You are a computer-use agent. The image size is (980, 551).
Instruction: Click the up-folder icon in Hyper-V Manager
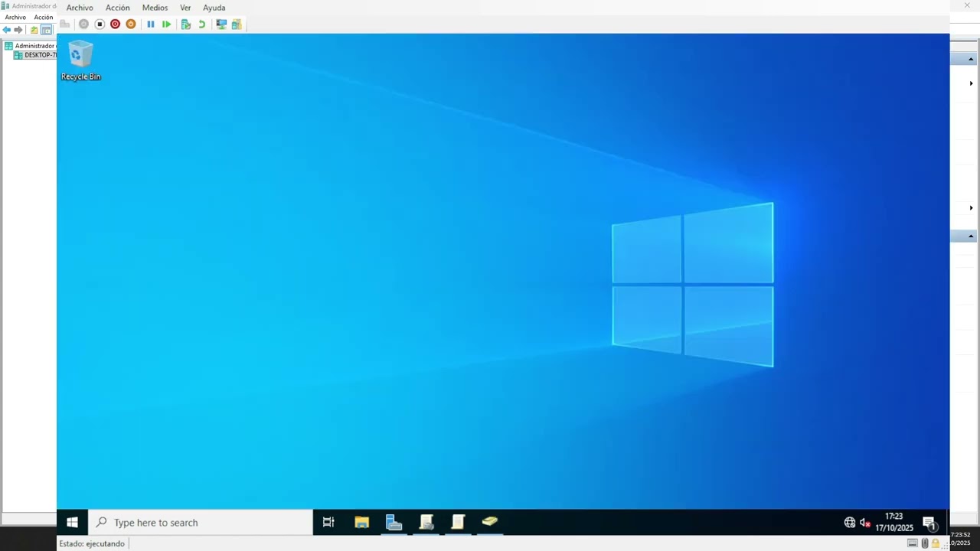pos(34,30)
